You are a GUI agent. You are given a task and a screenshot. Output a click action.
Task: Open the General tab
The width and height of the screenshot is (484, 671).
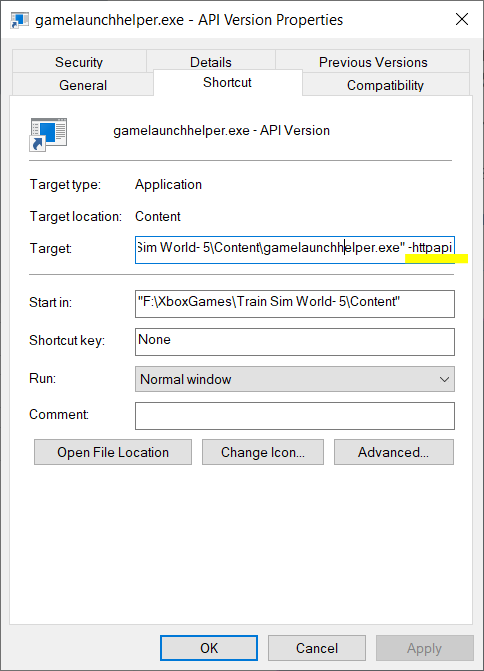pyautogui.click(x=83, y=85)
